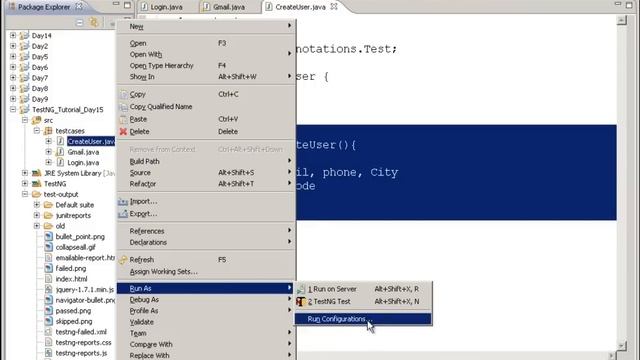Select 2 TestNG Test in the submenu
Image resolution: width=640 pixels, height=360 pixels.
pyautogui.click(x=363, y=302)
